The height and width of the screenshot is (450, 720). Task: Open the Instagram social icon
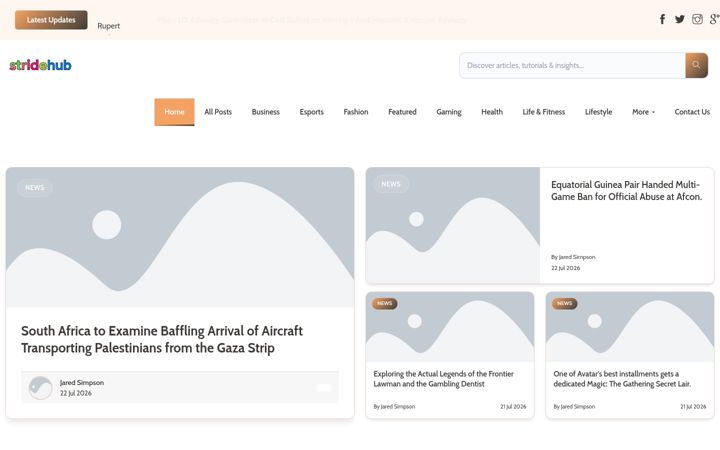tap(697, 19)
